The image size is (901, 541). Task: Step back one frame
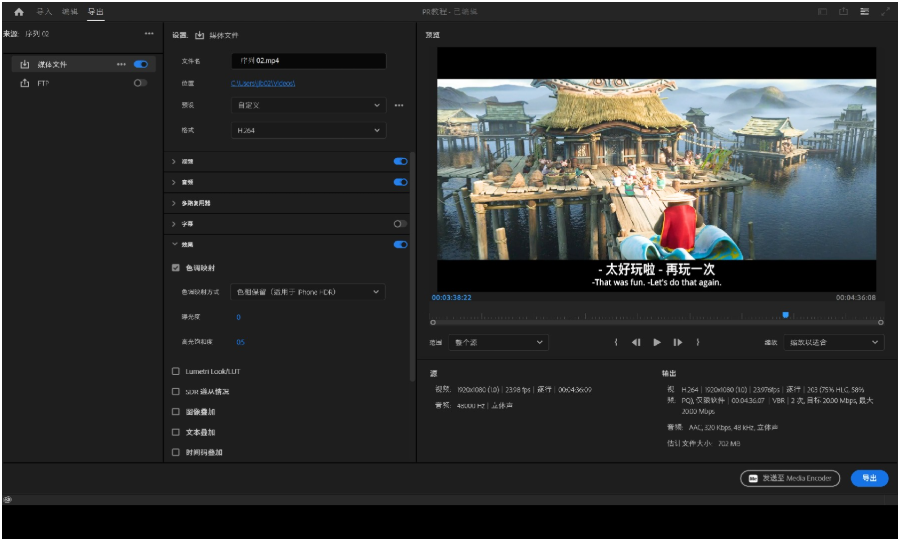[x=636, y=343]
